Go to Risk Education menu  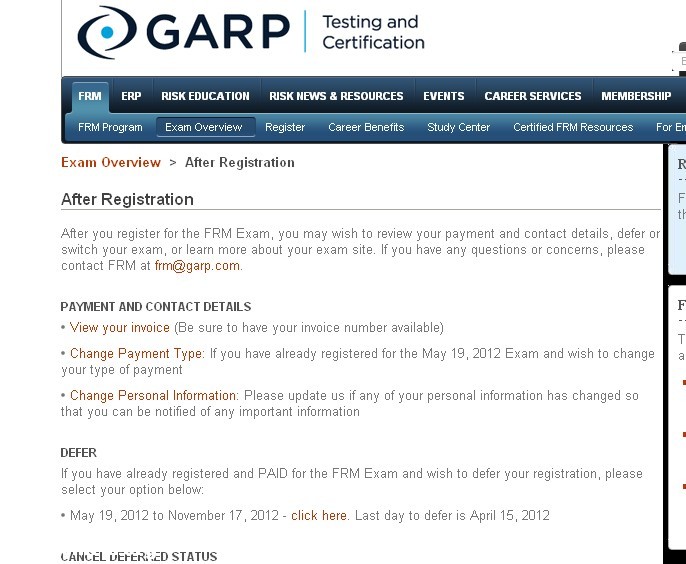pyautogui.click(x=205, y=96)
